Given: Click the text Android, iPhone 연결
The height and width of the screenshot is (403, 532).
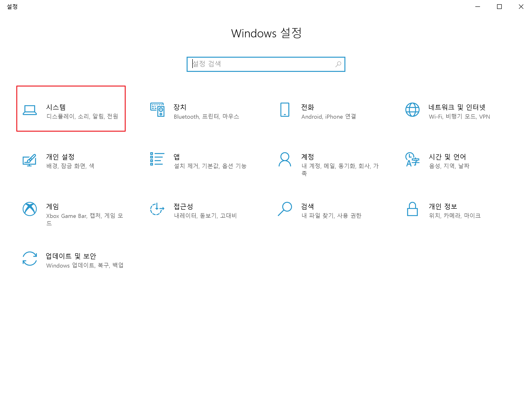Looking at the screenshot, I should (x=329, y=117).
